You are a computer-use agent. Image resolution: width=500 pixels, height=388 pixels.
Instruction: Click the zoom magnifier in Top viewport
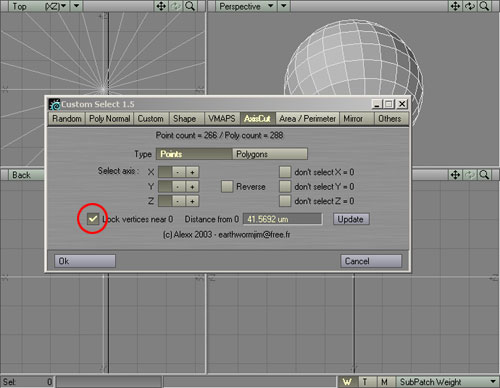(190, 6)
